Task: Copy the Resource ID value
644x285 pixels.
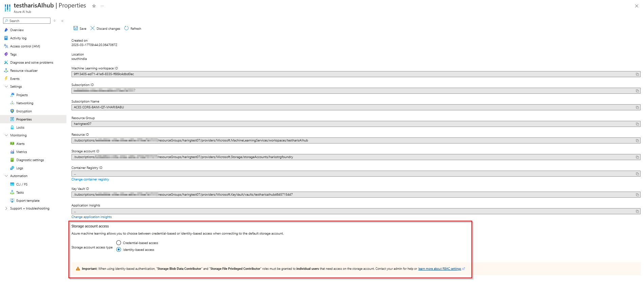Action: click(637, 140)
